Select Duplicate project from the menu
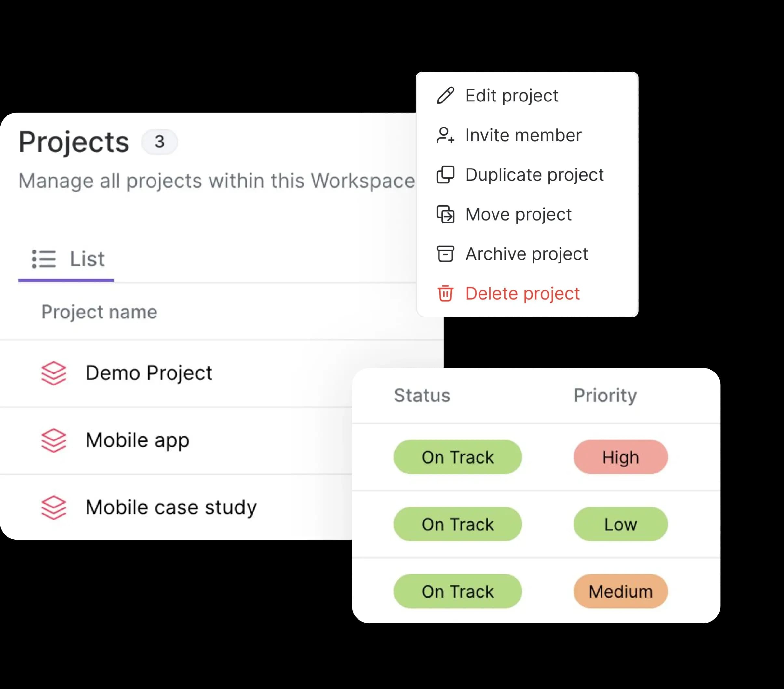The image size is (784, 689). click(x=534, y=175)
